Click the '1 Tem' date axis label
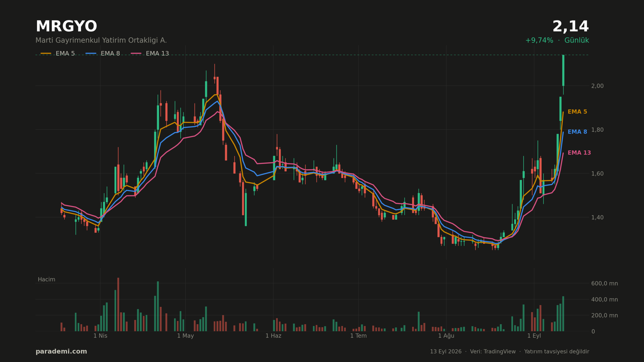644x362 pixels. tap(358, 336)
